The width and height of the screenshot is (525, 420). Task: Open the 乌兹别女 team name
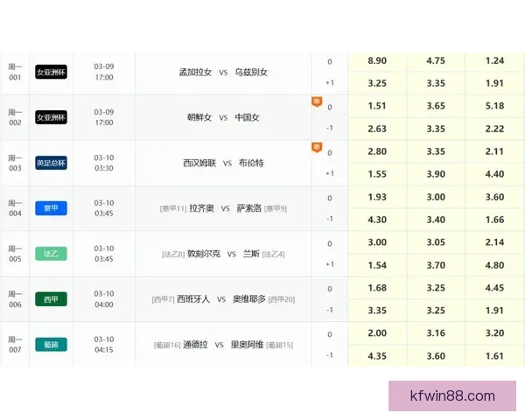tap(251, 72)
